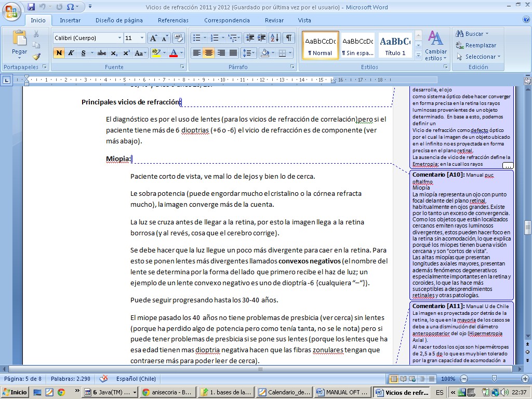Image resolution: width=532 pixels, height=399 pixels.
Task: Increase font size with Grow Font
Action: point(153,38)
